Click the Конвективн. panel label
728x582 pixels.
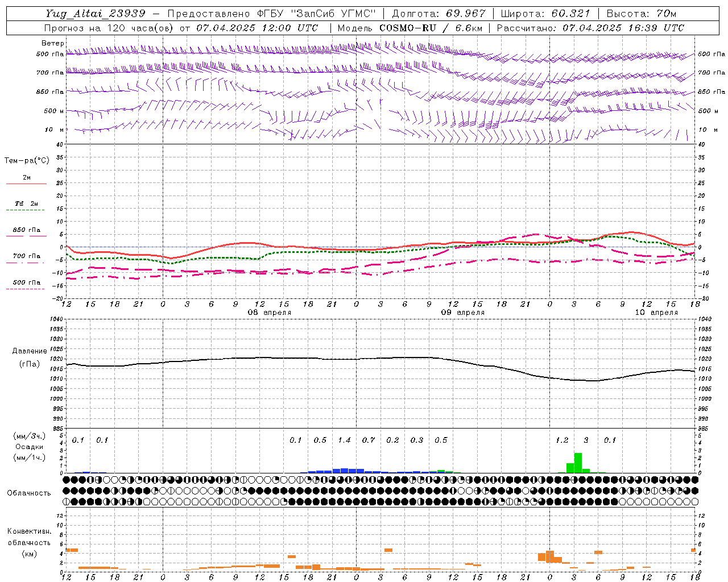coord(29,531)
